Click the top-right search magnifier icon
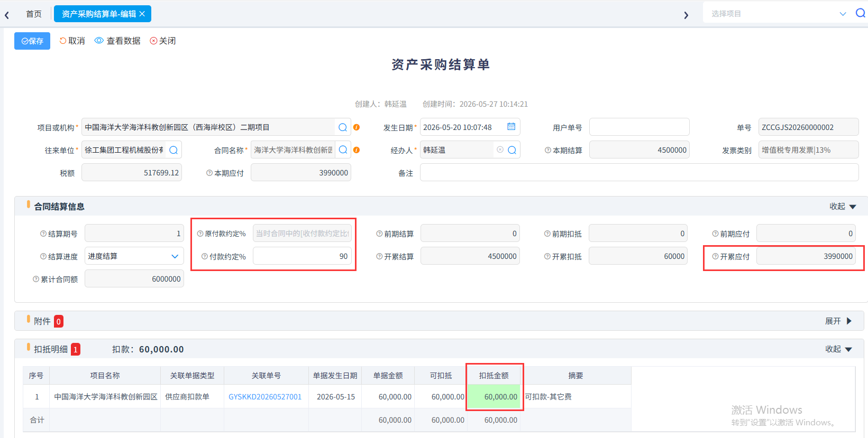Image resolution: width=868 pixels, height=438 pixels. click(x=861, y=13)
